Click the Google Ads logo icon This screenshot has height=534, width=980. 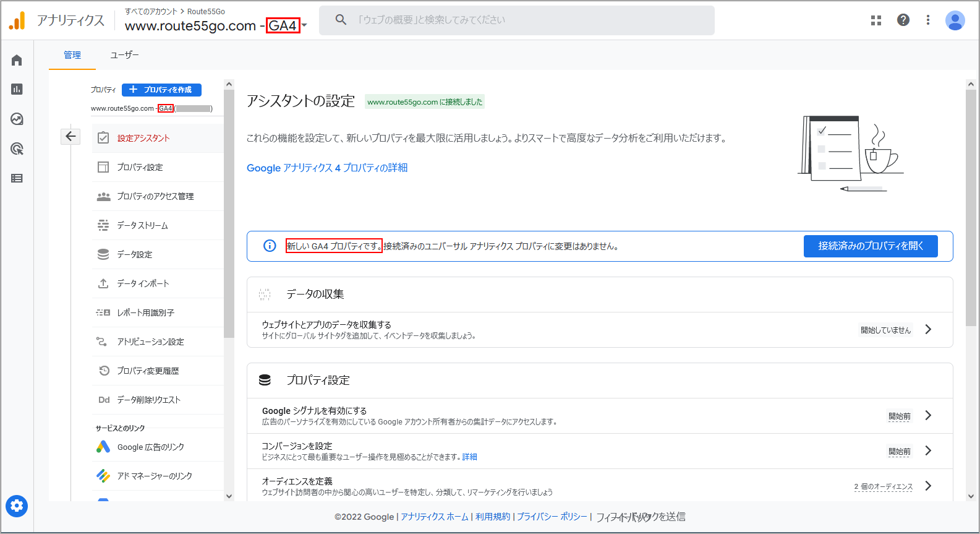(103, 447)
